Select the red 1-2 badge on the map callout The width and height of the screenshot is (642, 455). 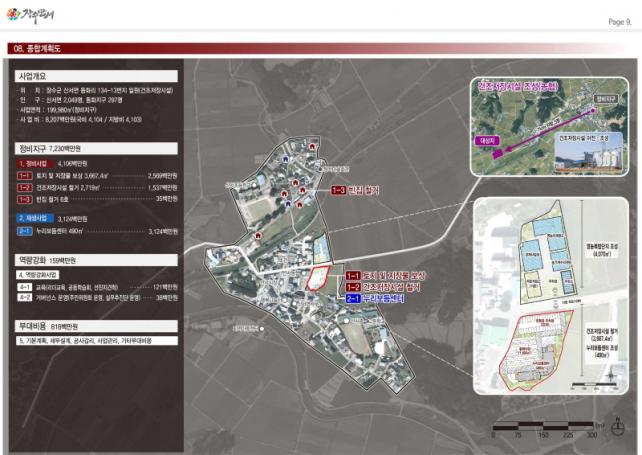(353, 287)
